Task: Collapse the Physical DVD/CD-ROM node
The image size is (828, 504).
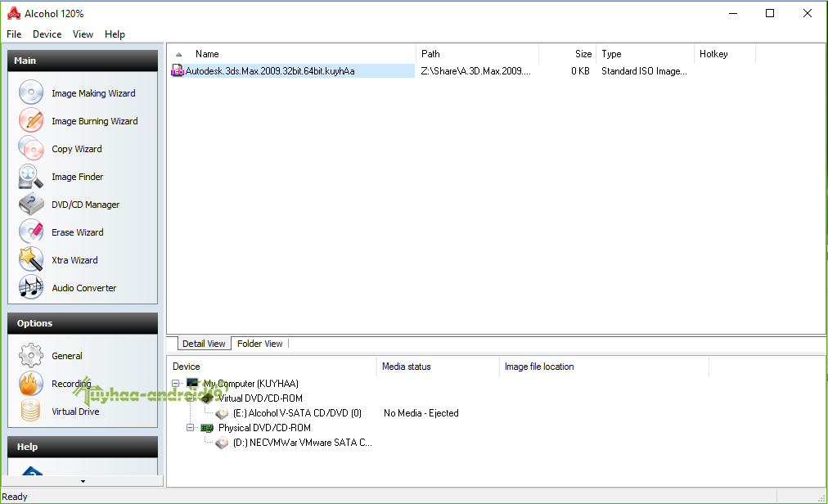Action: 190,428
